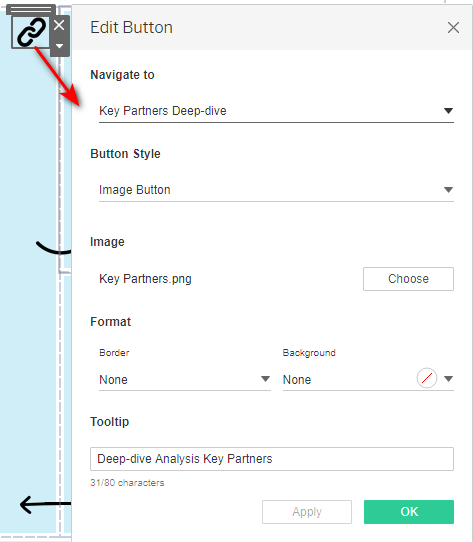Click the arrow beside Key Partners Deep-dive
Image resolution: width=473 pixels, height=542 pixels.
point(448,111)
